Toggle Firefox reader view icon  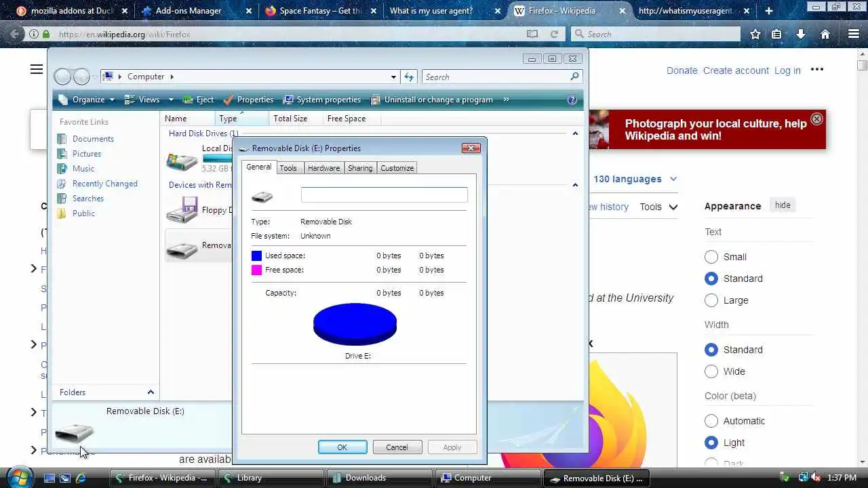532,34
